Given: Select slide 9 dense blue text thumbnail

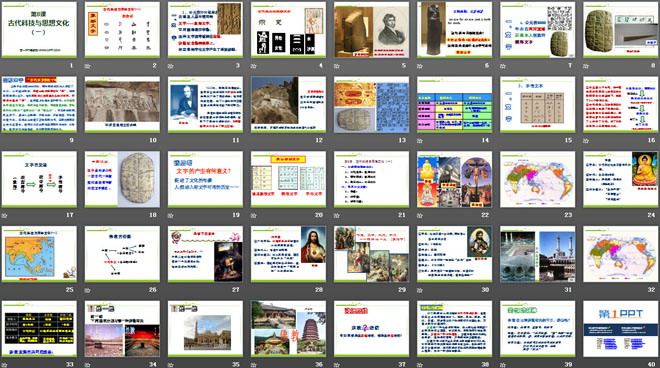Looking at the screenshot, I should coord(39,104).
